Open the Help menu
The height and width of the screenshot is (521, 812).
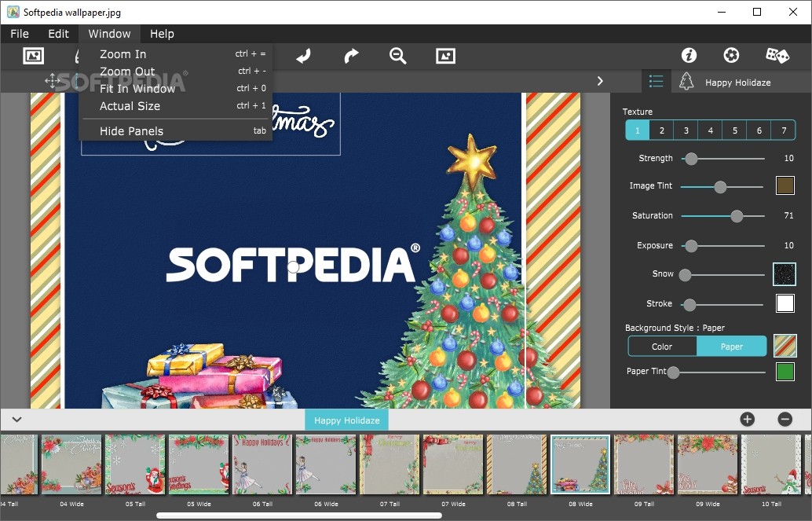point(162,34)
